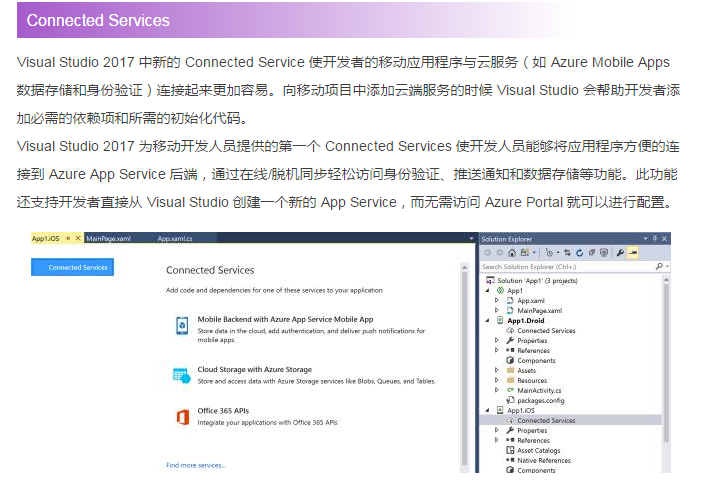
Task: Expand the MainActivity.cs node
Action: click(x=497, y=390)
